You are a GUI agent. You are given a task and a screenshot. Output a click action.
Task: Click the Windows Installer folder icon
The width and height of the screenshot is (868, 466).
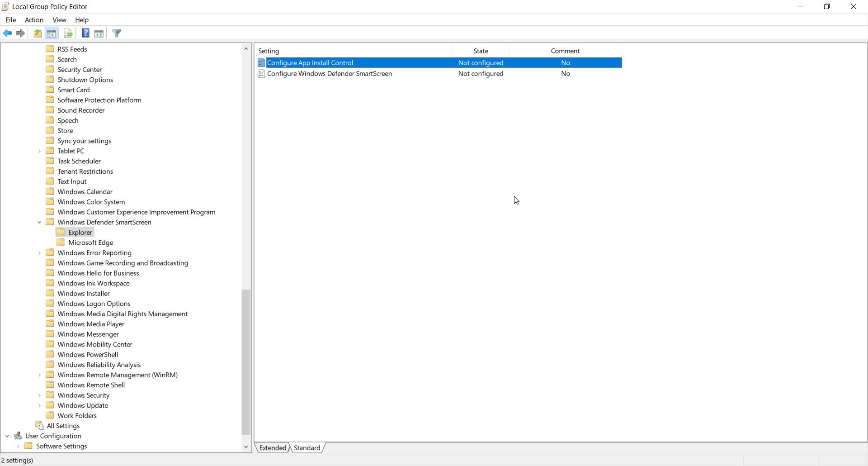[50, 293]
